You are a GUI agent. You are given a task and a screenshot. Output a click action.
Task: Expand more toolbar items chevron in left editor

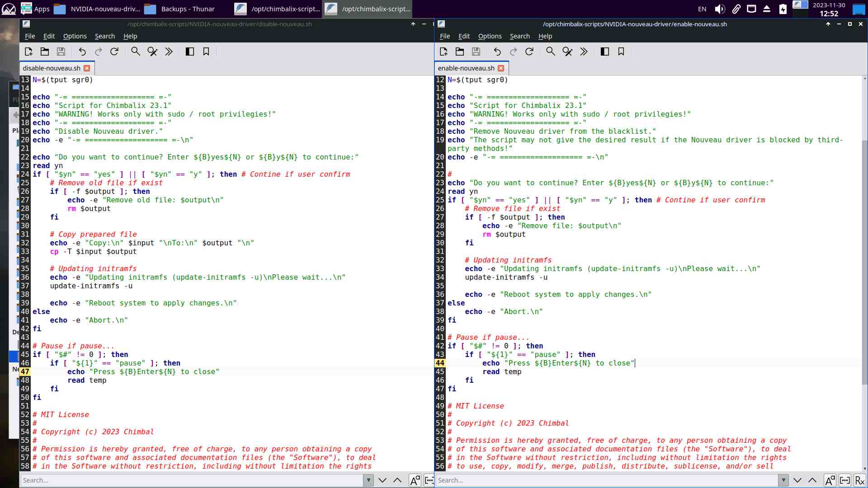[x=169, y=52]
